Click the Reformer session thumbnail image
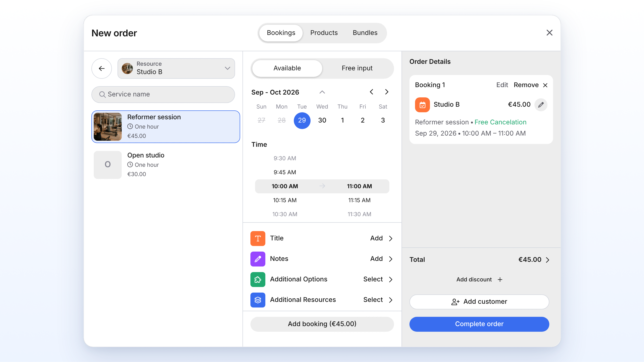The image size is (644, 362). [x=108, y=126]
